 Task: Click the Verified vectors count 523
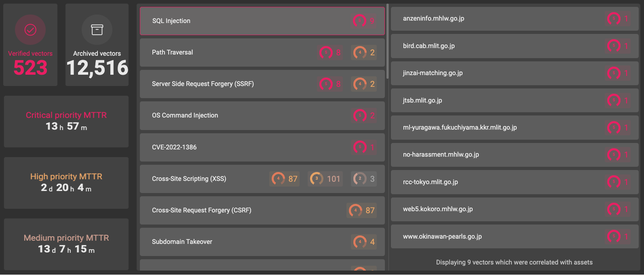tap(30, 68)
